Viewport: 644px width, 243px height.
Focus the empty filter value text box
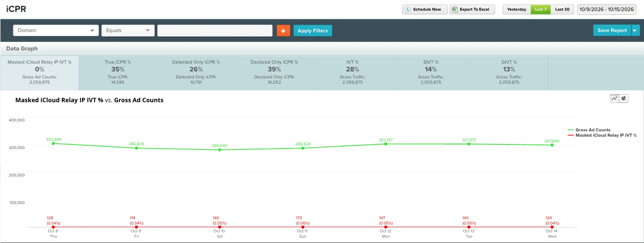tap(215, 30)
